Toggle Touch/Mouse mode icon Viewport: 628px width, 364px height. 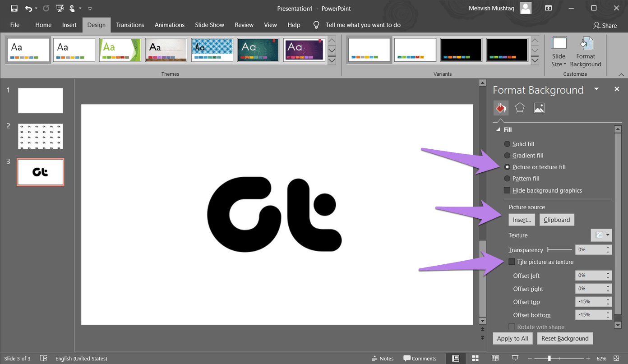click(x=72, y=9)
